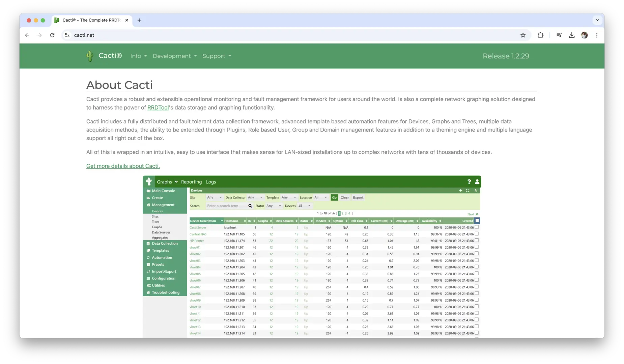Open the Data Collection sidebar section
Viewport: 624px width, 364px height.
[165, 243]
